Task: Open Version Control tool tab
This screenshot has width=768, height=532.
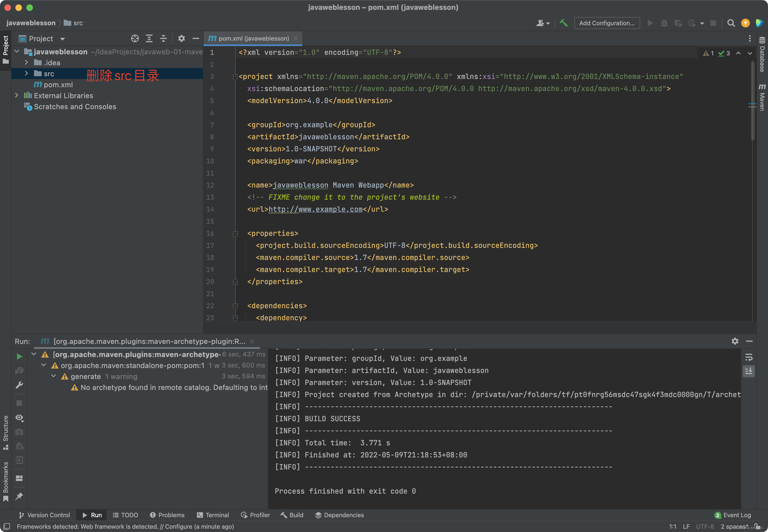Action: pos(44,515)
